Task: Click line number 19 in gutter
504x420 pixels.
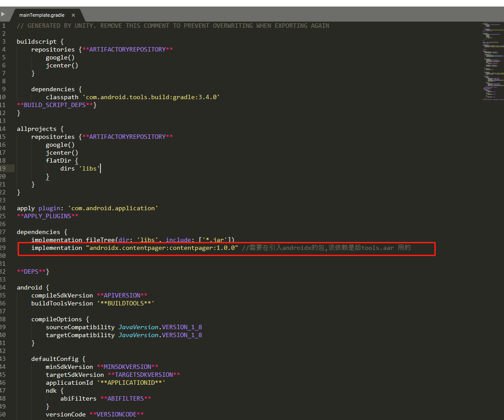Action: tap(3, 168)
